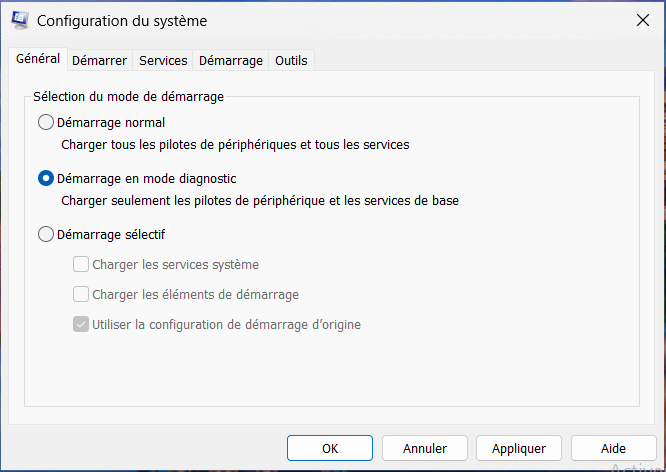Select the Démarrage tab

[x=231, y=60]
